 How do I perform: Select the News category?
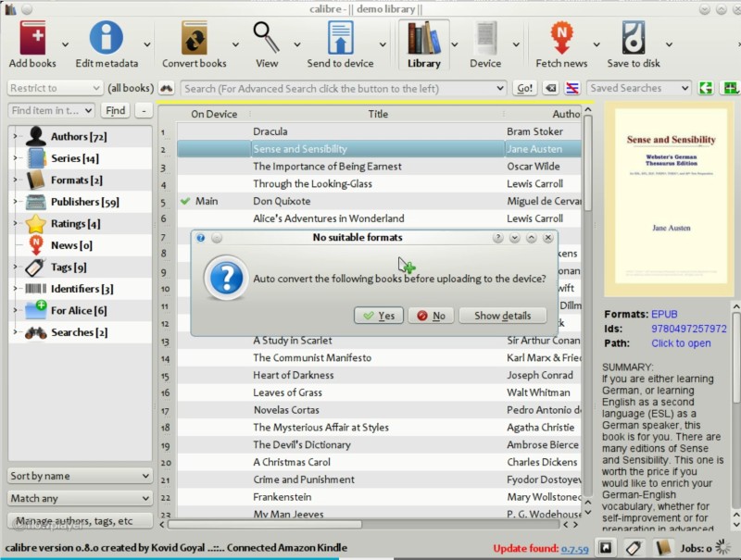pos(71,245)
